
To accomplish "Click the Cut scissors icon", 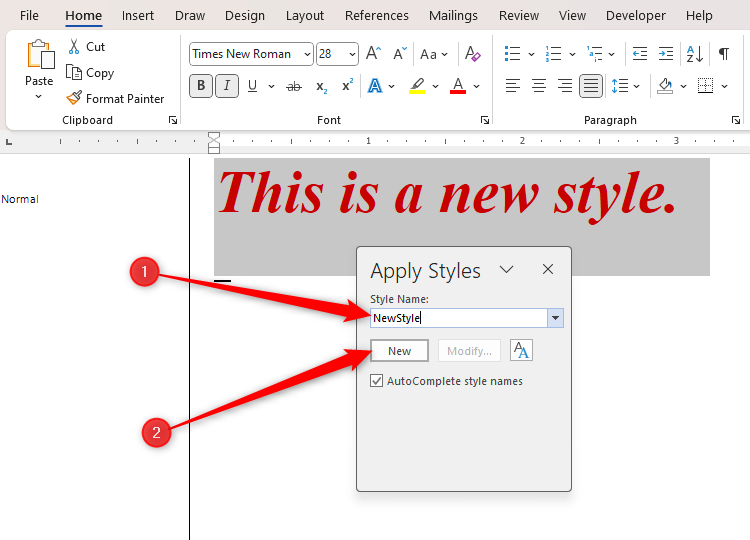I will pos(74,47).
